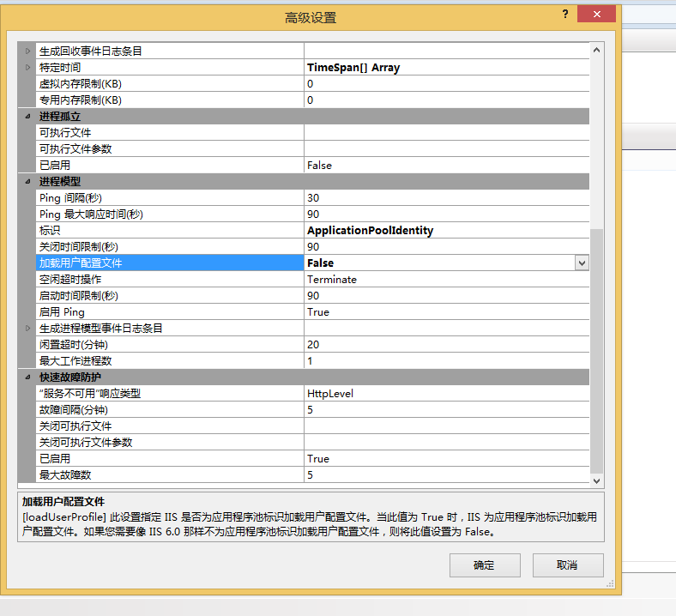This screenshot has height=616, width=676.
Task: Collapse the 快速故障防护 section
Action: click(27, 377)
